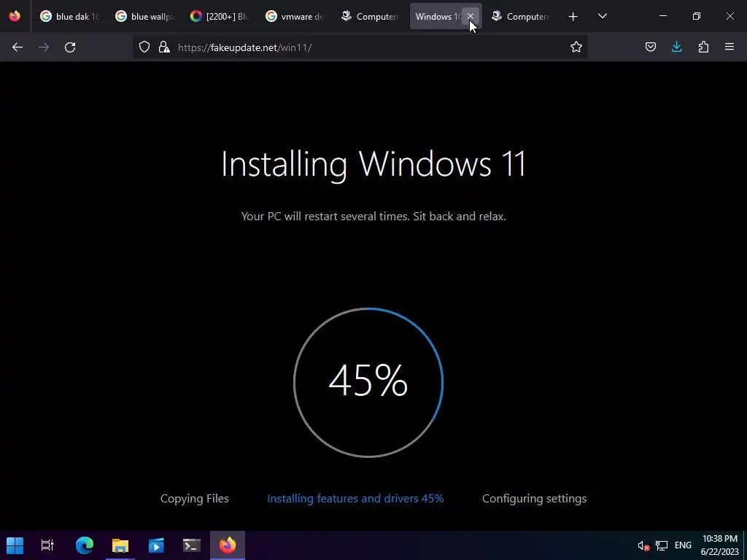Restore down the Firefox window
Image resolution: width=747 pixels, height=560 pixels.
point(696,16)
